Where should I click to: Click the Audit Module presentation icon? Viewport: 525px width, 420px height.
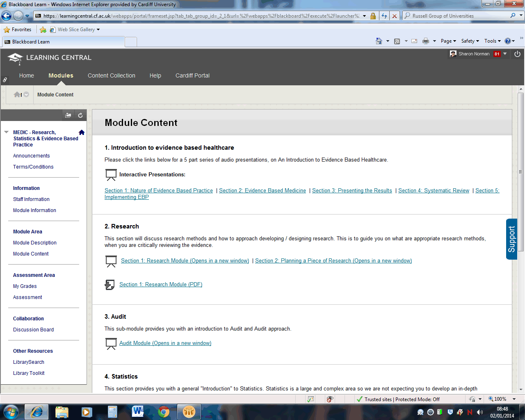(x=111, y=344)
